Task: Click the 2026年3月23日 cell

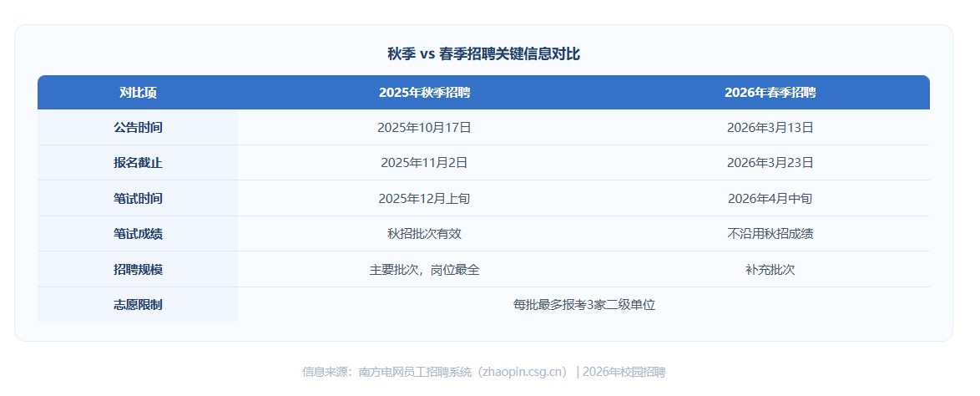Action: pyautogui.click(x=770, y=163)
